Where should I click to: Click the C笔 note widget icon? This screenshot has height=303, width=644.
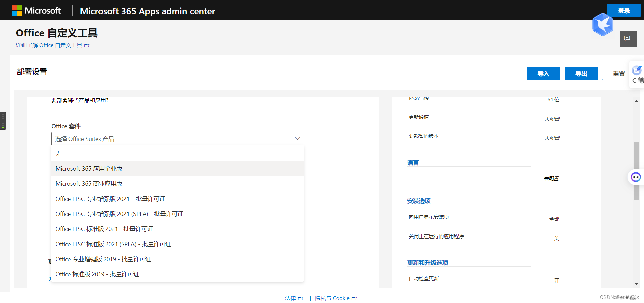coord(637,75)
